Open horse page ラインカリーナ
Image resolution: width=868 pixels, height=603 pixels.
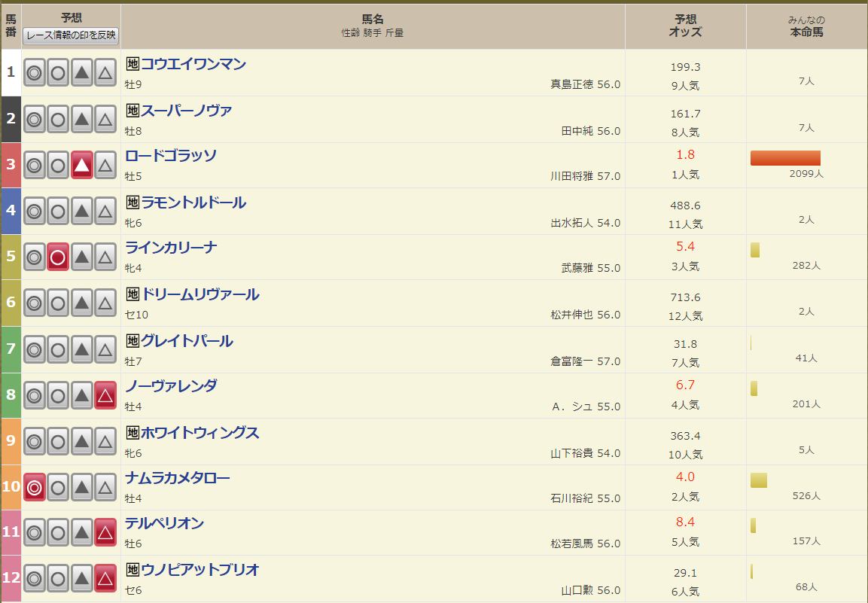[x=170, y=248]
